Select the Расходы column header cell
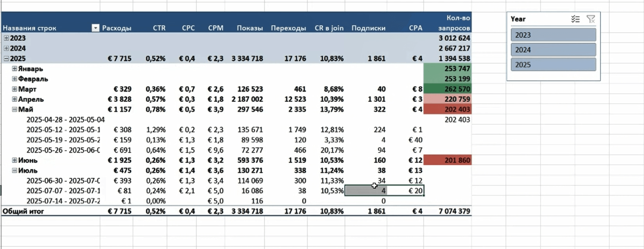644x249 pixels. (117, 28)
